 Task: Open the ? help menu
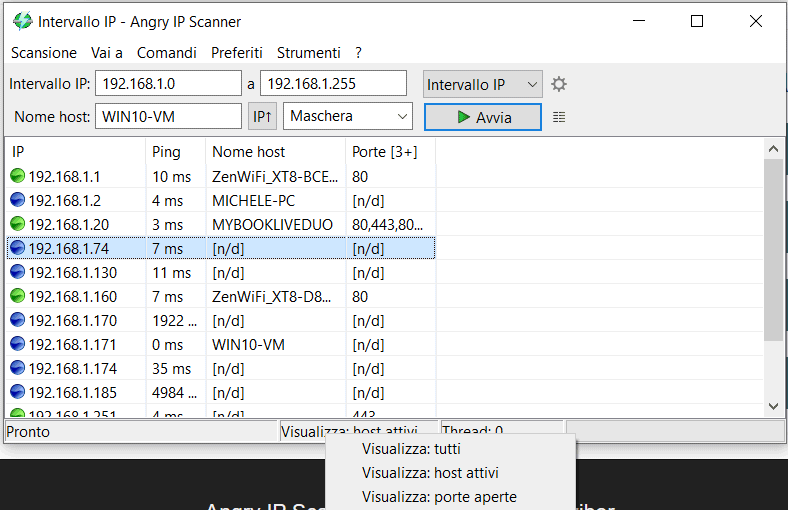(x=358, y=53)
